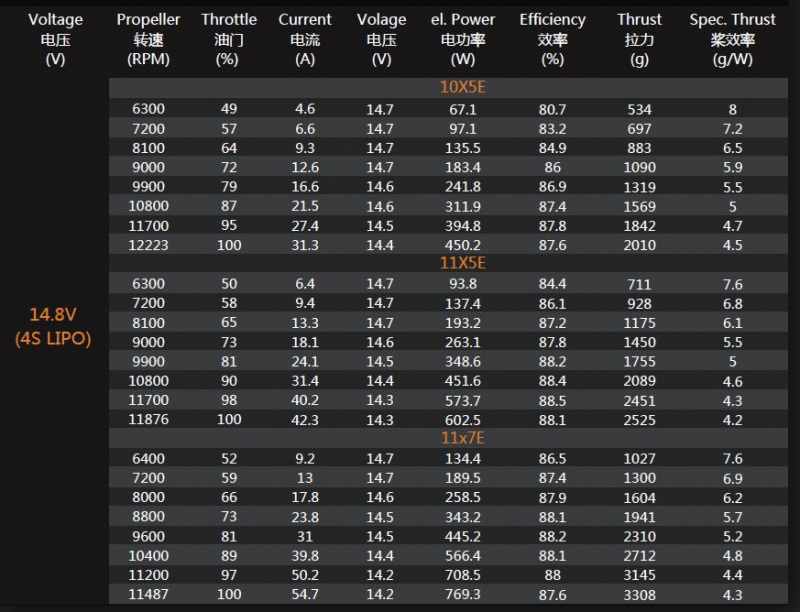Click the 14.8V battery voltage label
This screenshot has height=612, width=800.
[x=53, y=314]
